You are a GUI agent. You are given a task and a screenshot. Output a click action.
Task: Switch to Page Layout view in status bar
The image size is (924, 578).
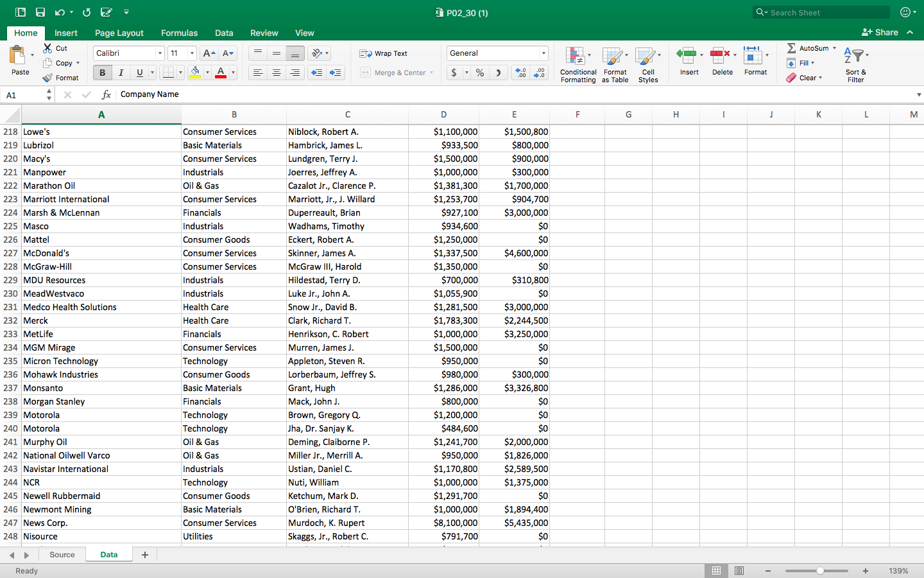point(739,570)
